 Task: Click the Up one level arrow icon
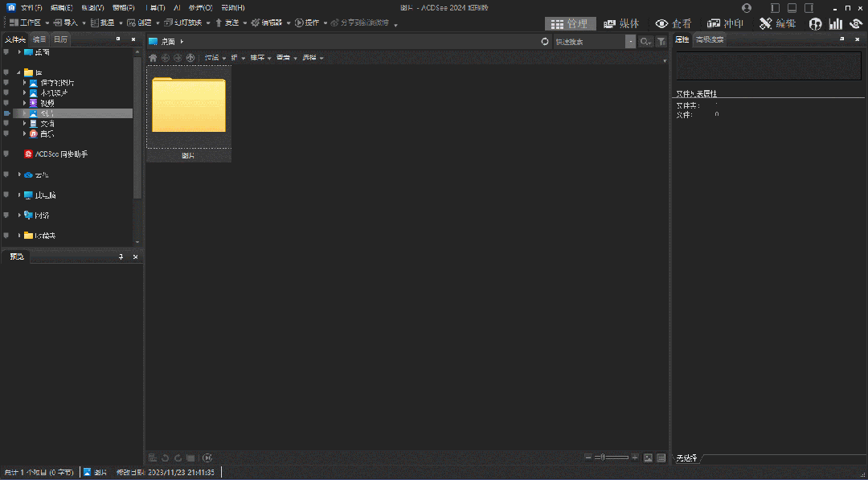tap(190, 58)
